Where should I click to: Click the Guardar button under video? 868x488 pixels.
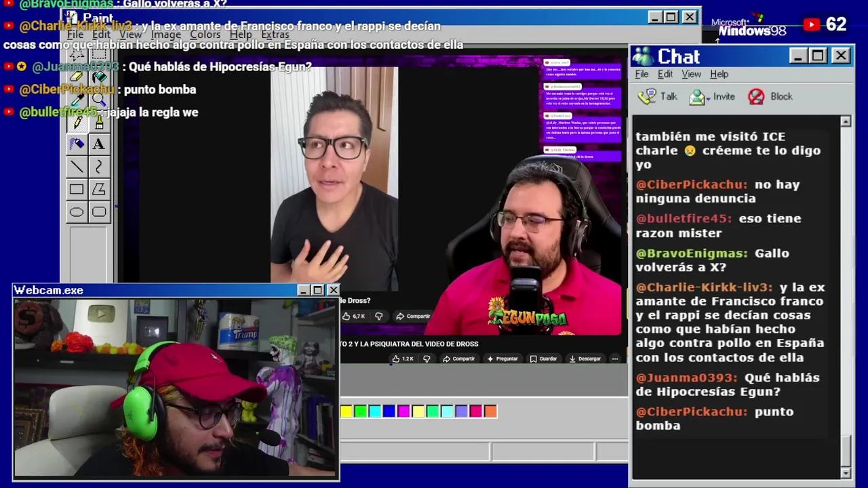pyautogui.click(x=543, y=359)
